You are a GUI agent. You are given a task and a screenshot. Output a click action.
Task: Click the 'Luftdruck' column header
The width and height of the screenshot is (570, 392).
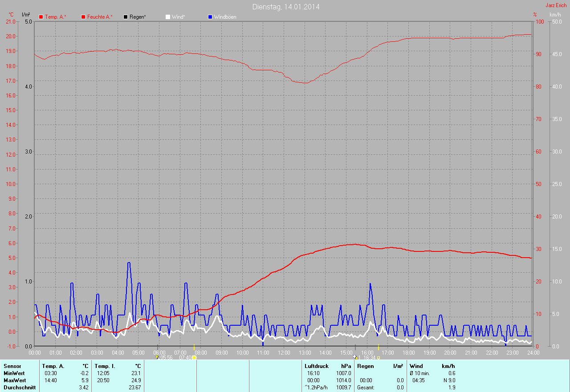coord(317,366)
